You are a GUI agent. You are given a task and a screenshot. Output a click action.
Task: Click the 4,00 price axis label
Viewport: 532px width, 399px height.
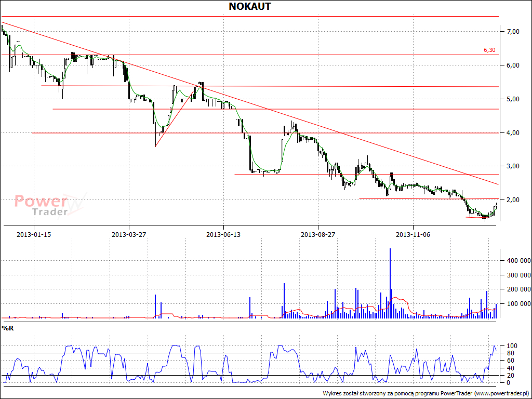point(513,132)
